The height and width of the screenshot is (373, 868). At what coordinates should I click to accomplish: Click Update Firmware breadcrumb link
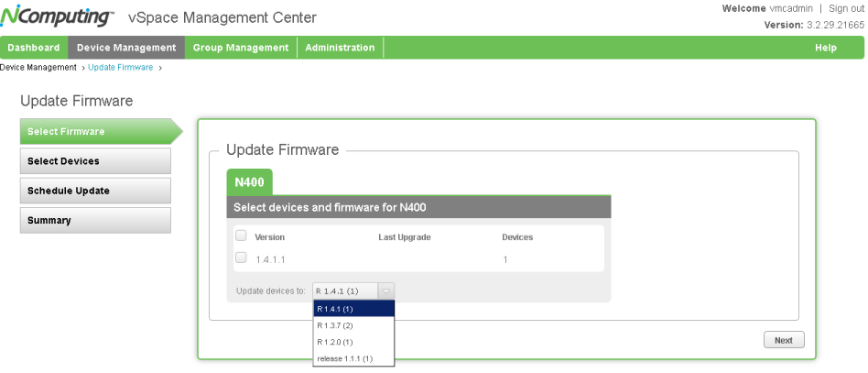pyautogui.click(x=120, y=68)
